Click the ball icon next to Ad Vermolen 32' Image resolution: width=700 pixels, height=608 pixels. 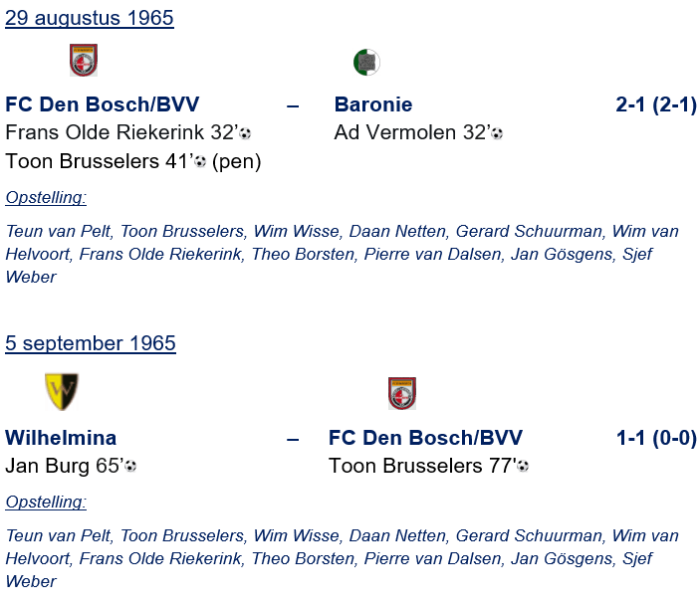pos(497,133)
